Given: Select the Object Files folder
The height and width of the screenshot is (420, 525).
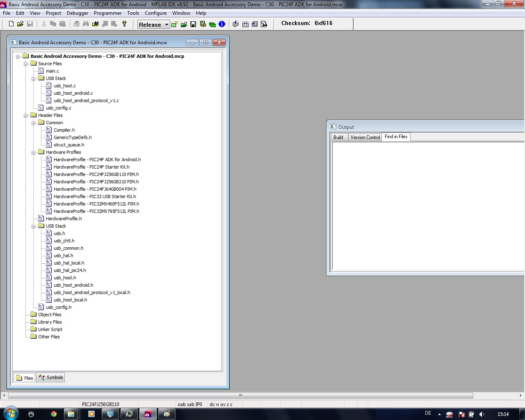Looking at the screenshot, I should pos(50,315).
